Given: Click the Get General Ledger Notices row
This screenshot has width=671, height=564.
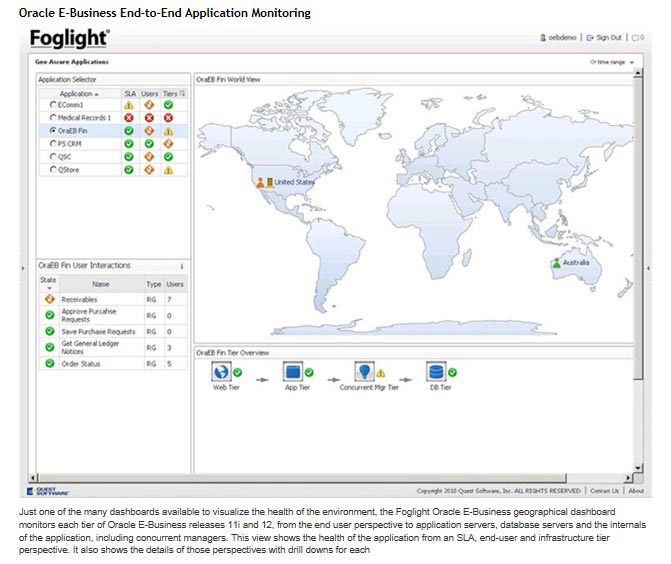Looking at the screenshot, I should coord(113,347).
